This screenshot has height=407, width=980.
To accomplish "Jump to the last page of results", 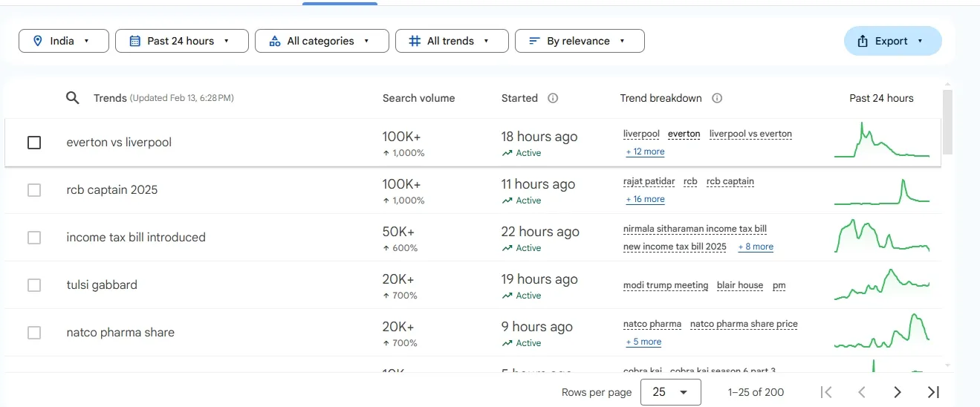I will [934, 392].
